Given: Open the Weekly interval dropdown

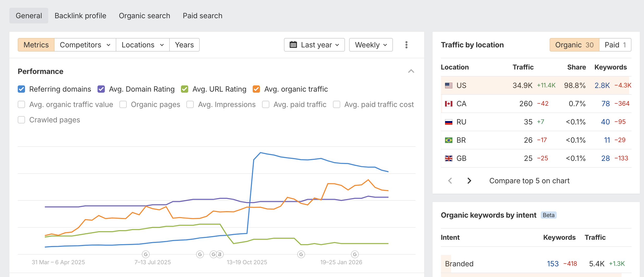Looking at the screenshot, I should click(x=370, y=45).
